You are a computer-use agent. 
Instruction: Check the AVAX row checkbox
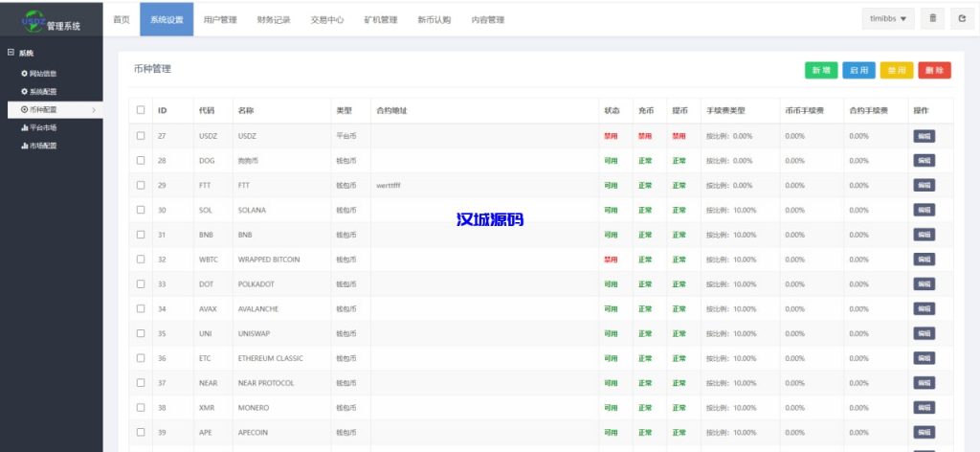click(141, 308)
